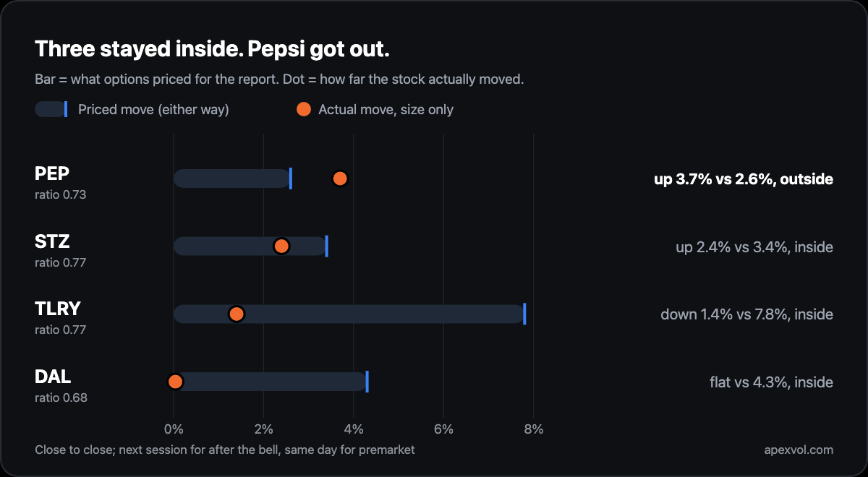Open the apexvol.com source link
This screenshot has width=868, height=477.
click(799, 450)
